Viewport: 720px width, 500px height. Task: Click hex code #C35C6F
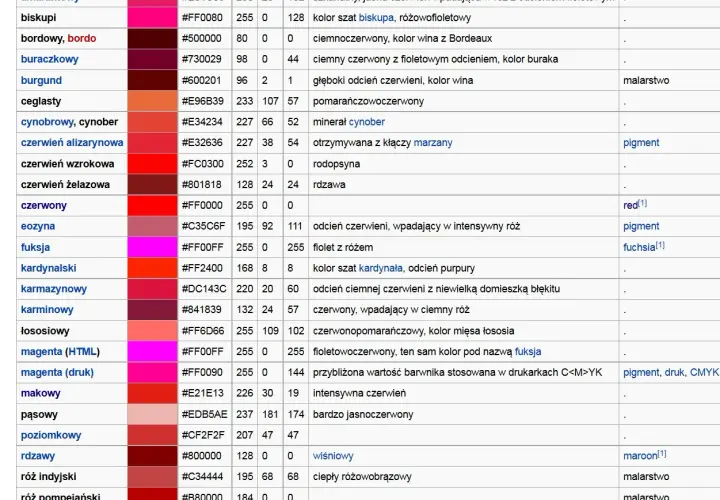(204, 226)
